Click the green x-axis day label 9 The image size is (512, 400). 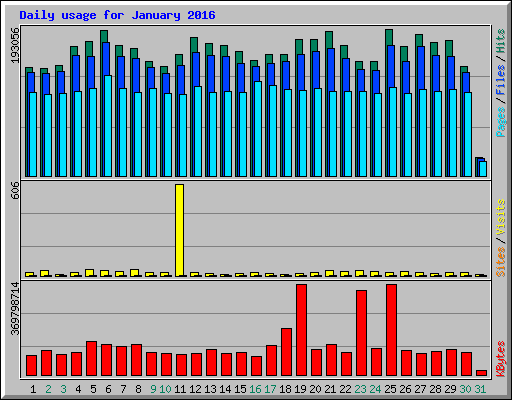click(x=153, y=389)
